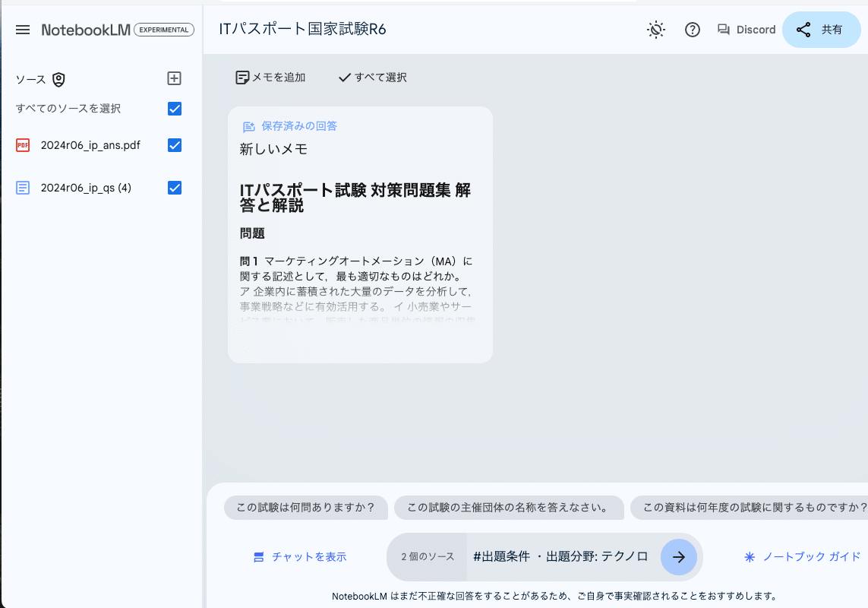Screen dimensions: 868x608
Task: Click メモを追加 button
Action: click(x=270, y=78)
